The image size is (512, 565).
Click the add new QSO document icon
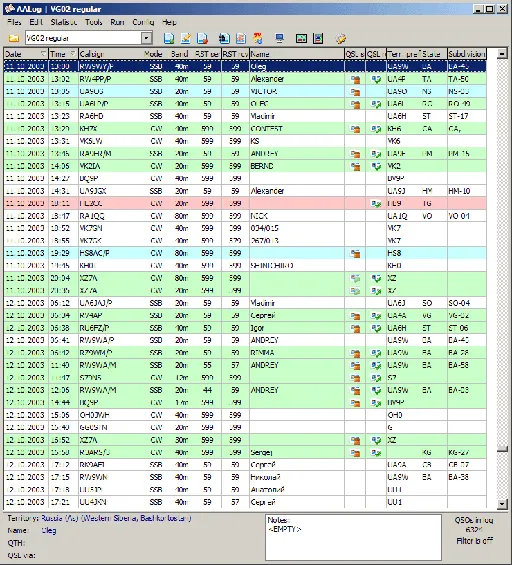169,38
